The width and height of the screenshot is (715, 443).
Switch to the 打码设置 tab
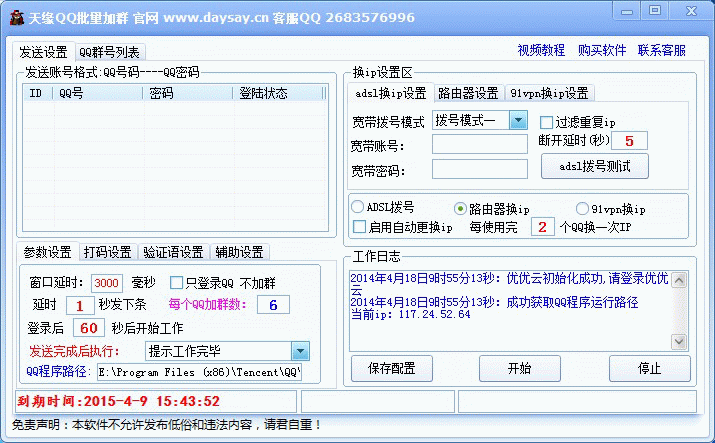pyautogui.click(x=108, y=252)
